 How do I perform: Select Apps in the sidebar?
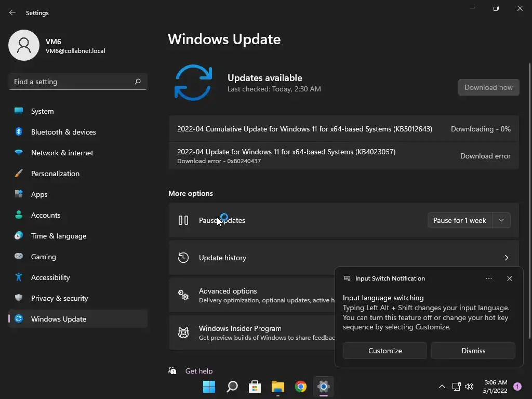click(78, 194)
